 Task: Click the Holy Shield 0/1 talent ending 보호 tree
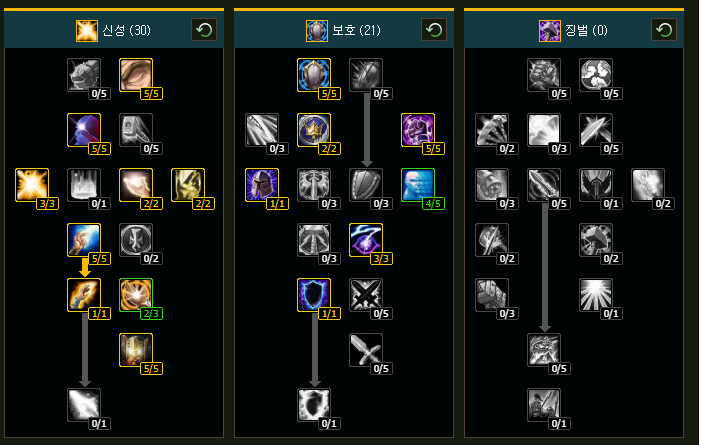(314, 405)
